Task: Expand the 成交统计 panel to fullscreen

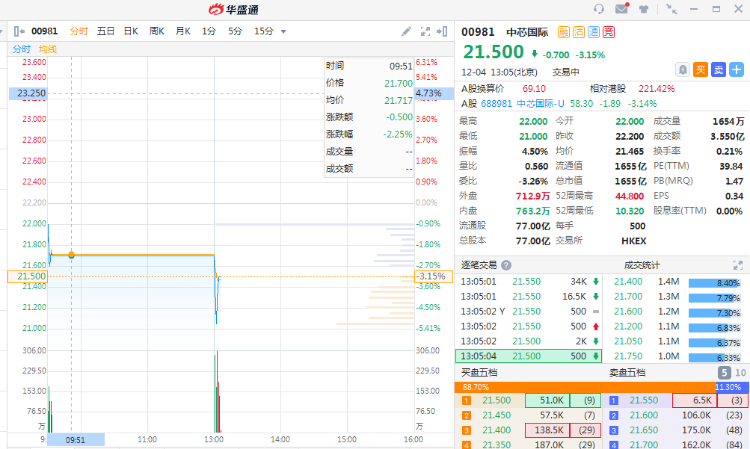Action: [x=738, y=265]
